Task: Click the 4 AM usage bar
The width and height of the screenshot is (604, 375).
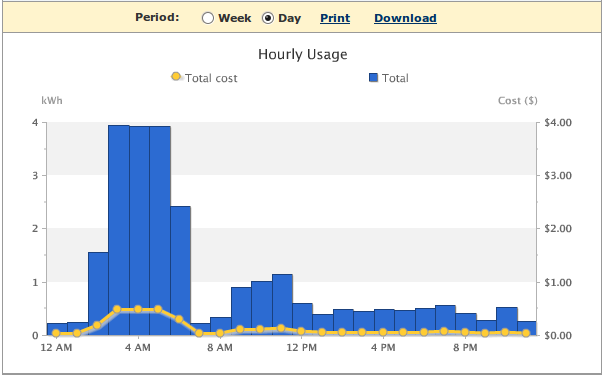Action: pyautogui.click(x=139, y=231)
